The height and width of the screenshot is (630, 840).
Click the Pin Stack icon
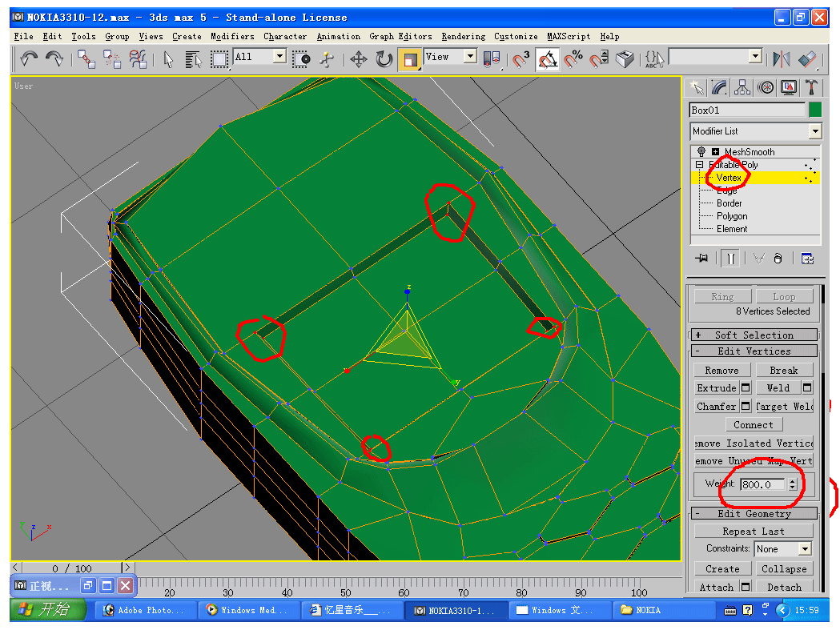coord(702,258)
